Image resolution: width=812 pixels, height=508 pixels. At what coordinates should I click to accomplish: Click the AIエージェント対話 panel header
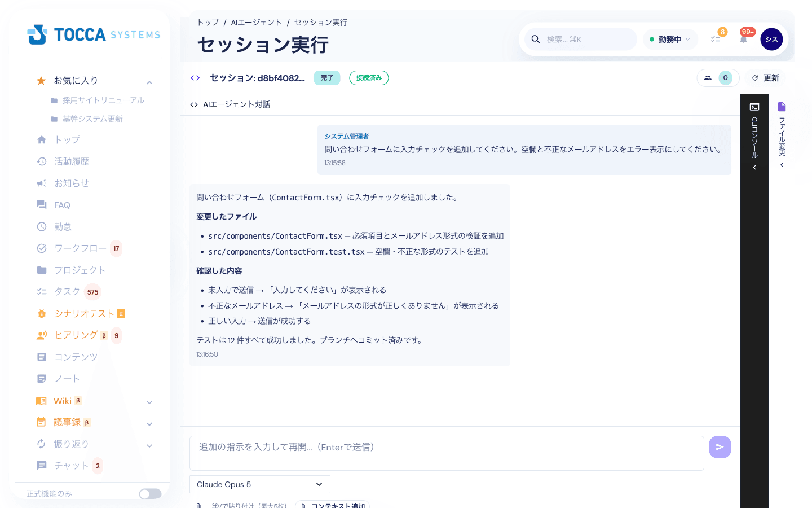pyautogui.click(x=460, y=104)
